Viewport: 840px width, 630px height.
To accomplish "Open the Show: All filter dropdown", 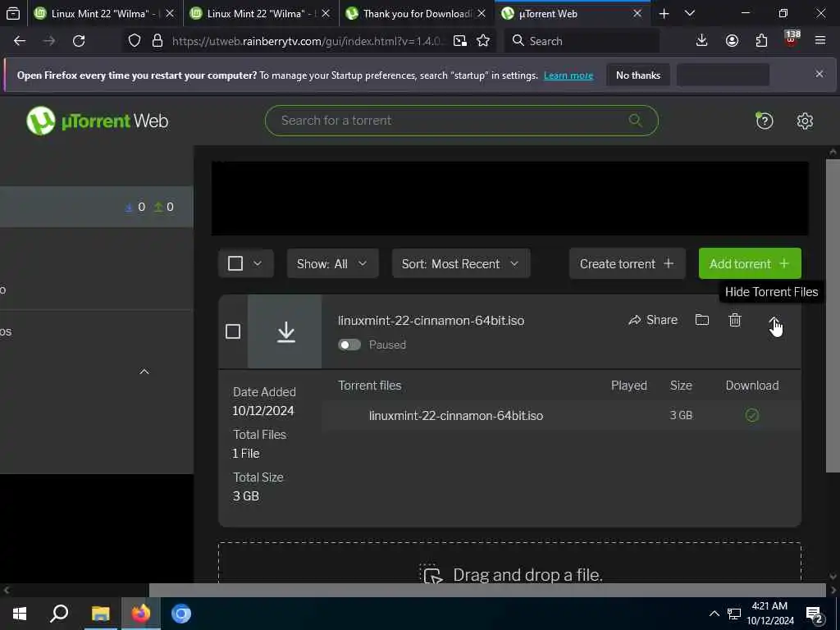I will (x=332, y=263).
